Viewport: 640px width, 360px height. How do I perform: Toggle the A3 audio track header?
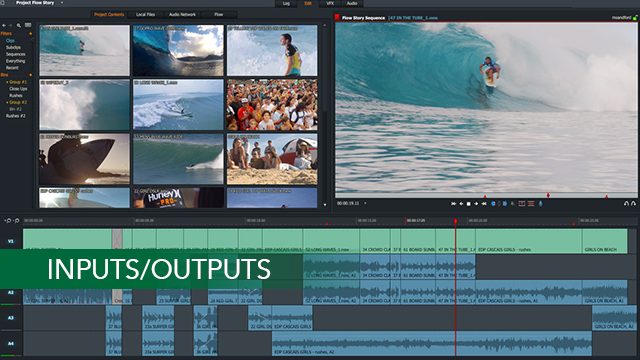click(11, 318)
